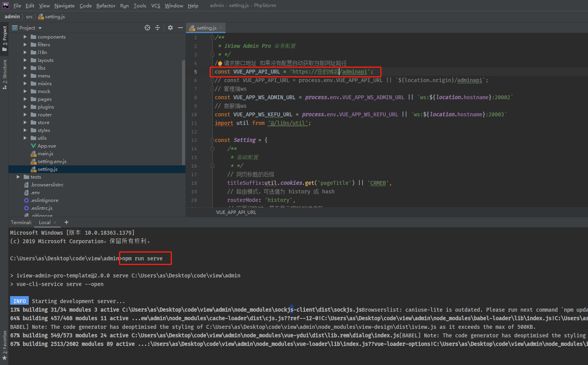
Task: Expand the libs folder
Action: coord(25,68)
